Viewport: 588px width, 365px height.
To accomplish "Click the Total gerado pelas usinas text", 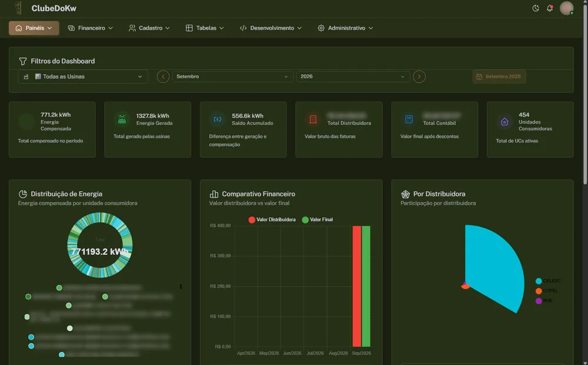I will pos(141,137).
